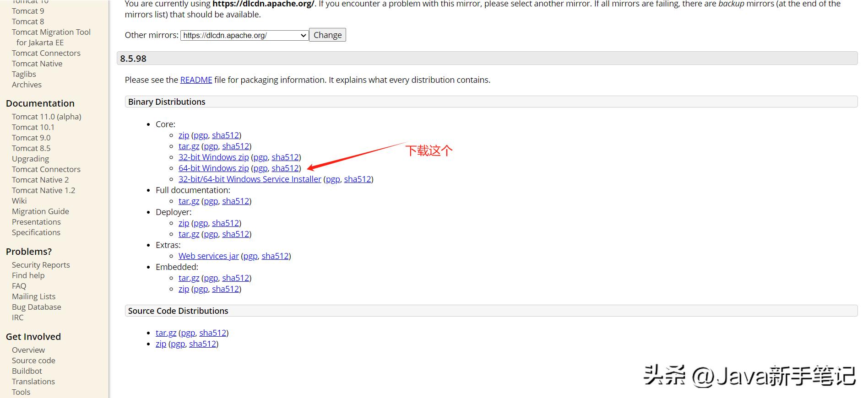Viewport: 868px width, 398px height.
Task: Download the Embedded tar.gz
Action: pyautogui.click(x=189, y=278)
